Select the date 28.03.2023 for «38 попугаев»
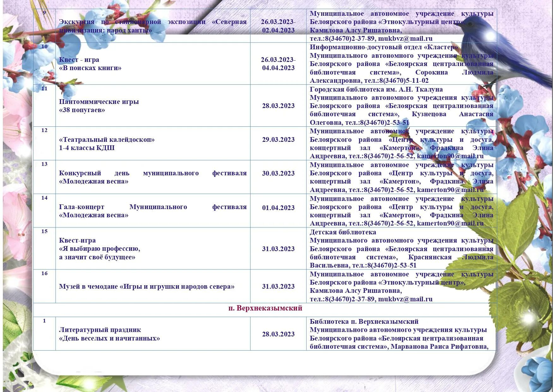The image size is (554, 392). [278, 106]
